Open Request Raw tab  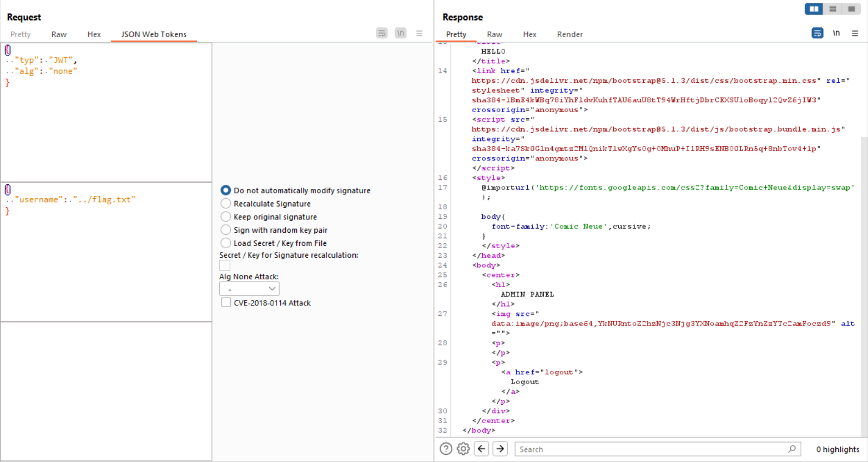(59, 34)
